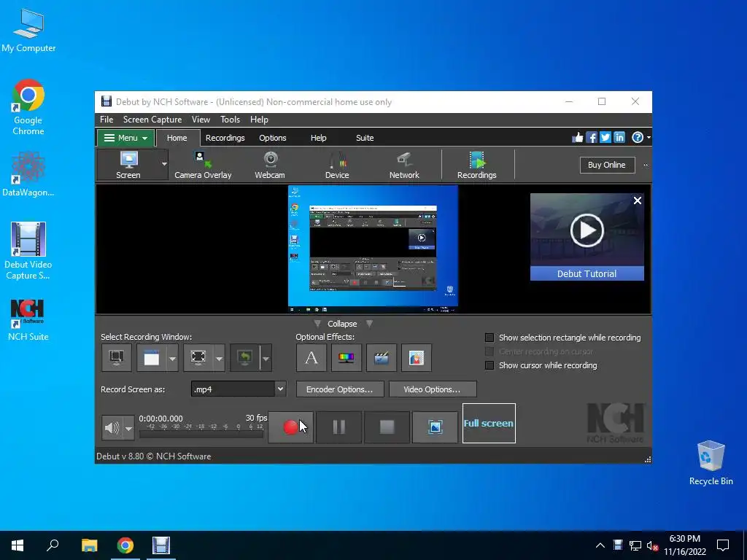This screenshot has width=747, height=560.
Task: Open Camera Overlay tool
Action: coord(203,165)
